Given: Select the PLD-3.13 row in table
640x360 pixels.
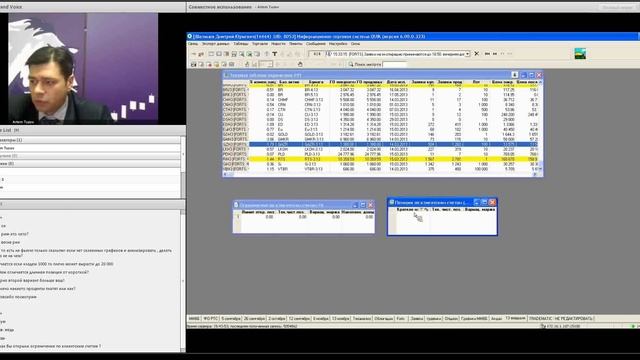Looking at the screenshot, I should click(x=380, y=154).
